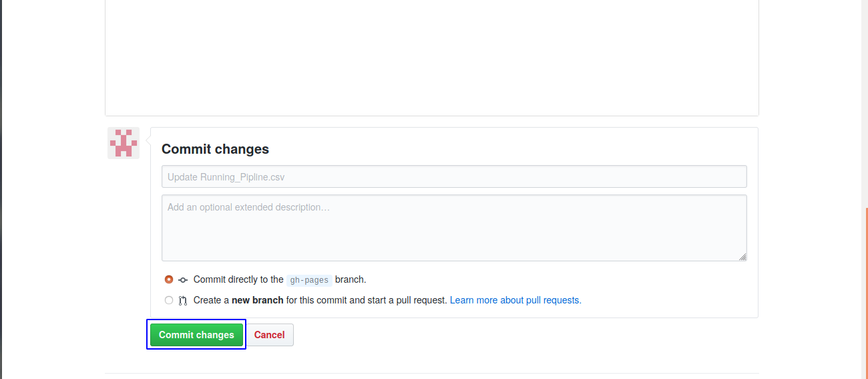This screenshot has height=379, width=868.
Task: Click the orange scrollbar marker at right edge
Action: click(866, 287)
